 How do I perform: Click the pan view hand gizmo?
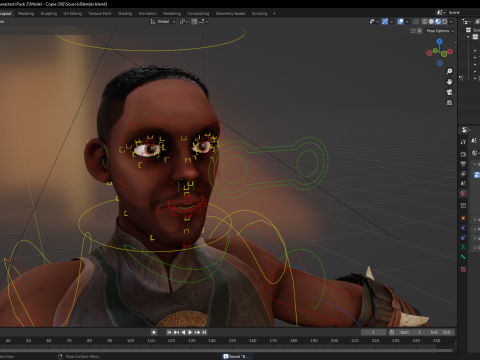point(449,82)
